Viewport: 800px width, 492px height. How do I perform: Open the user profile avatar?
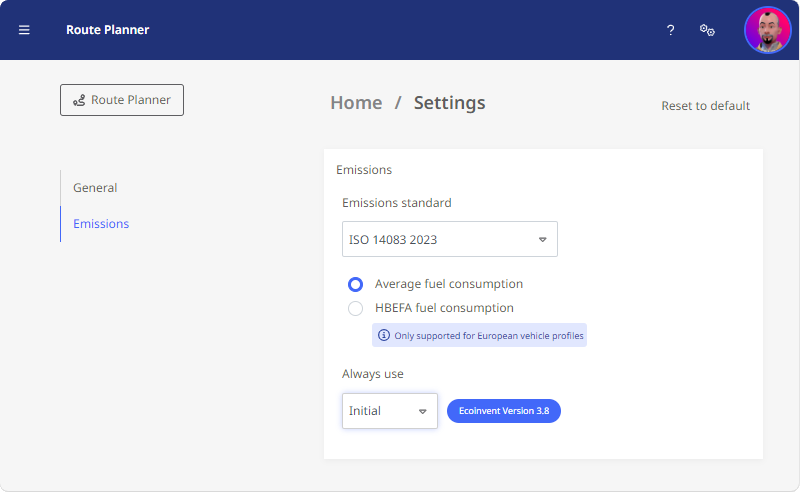[x=768, y=30]
